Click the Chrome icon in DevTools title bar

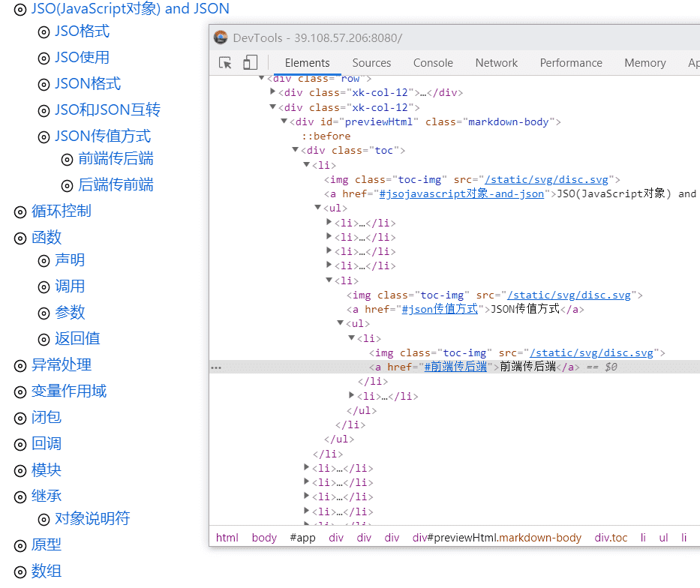coord(221,37)
